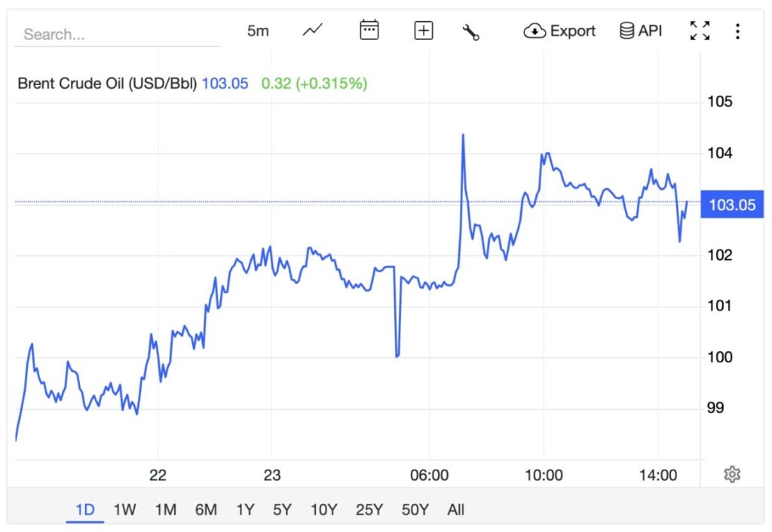Select the 6M chart view
The height and width of the screenshot is (532, 772).
pyautogui.click(x=206, y=509)
